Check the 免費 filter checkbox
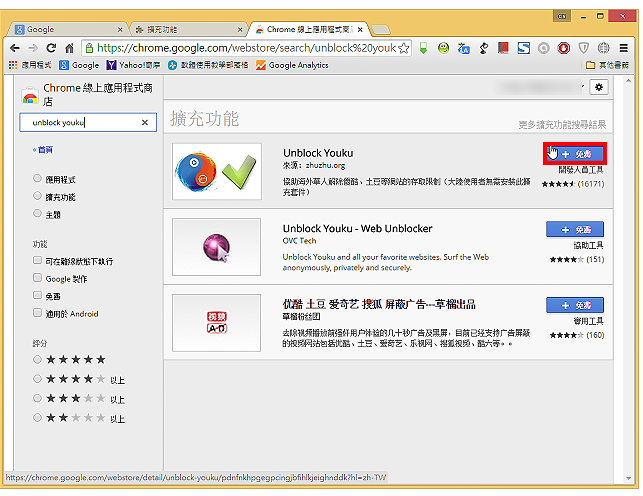 pyautogui.click(x=37, y=295)
